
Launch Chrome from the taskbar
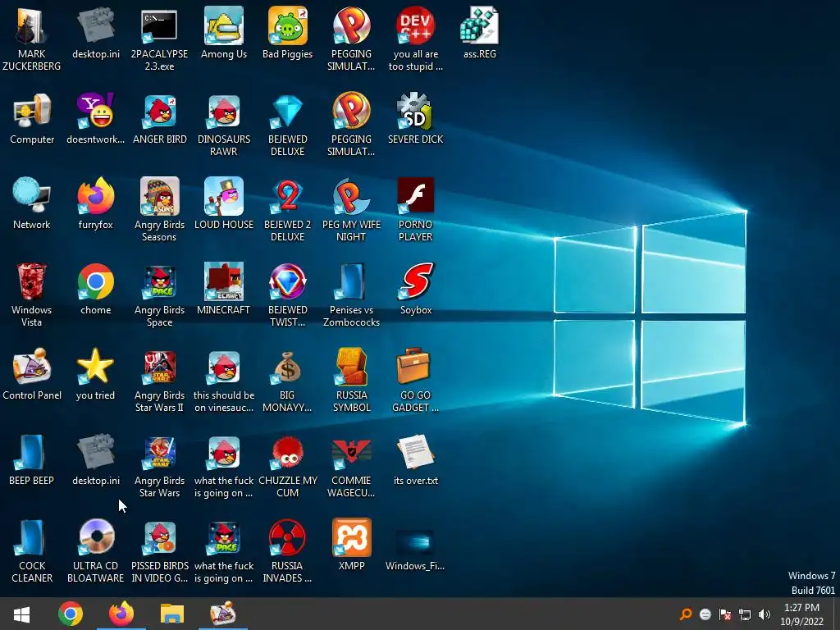coord(71,614)
